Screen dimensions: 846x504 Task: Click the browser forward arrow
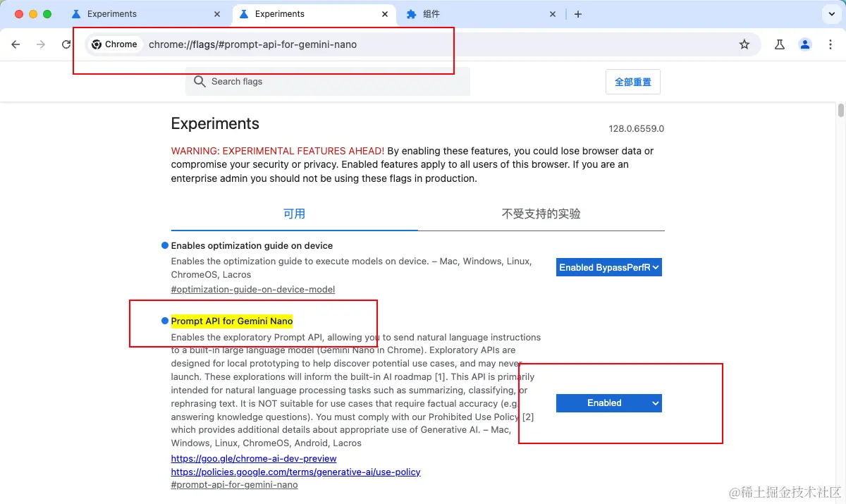coord(41,44)
